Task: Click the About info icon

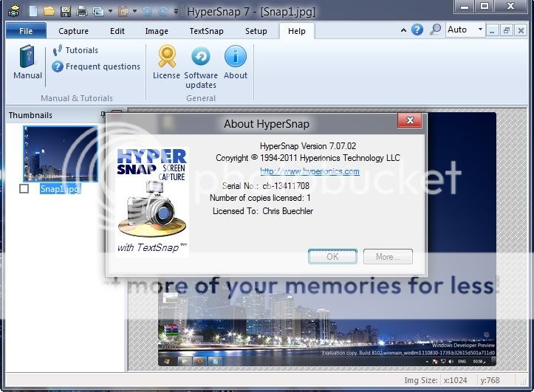Action: pos(236,62)
